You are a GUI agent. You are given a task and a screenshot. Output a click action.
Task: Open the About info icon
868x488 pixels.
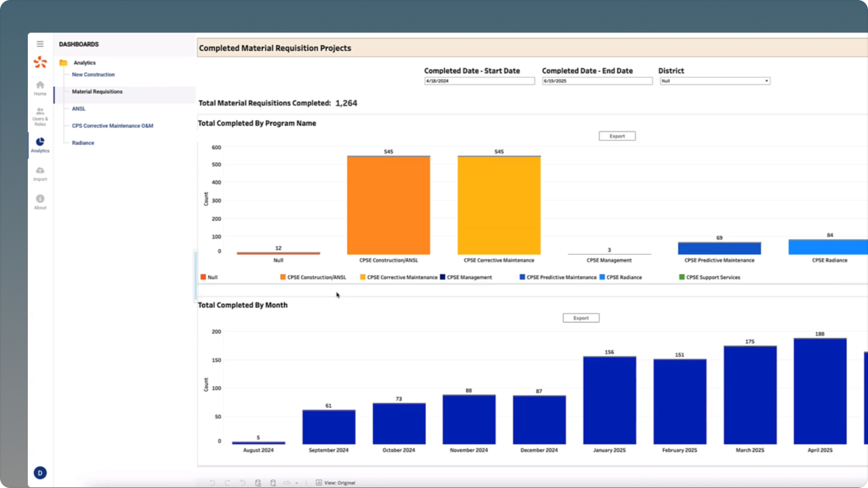pyautogui.click(x=40, y=202)
